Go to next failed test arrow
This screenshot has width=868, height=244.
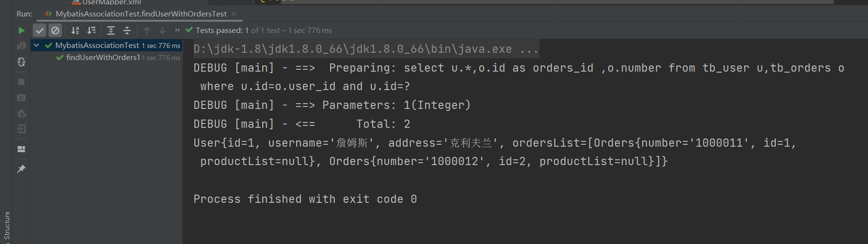coord(162,30)
